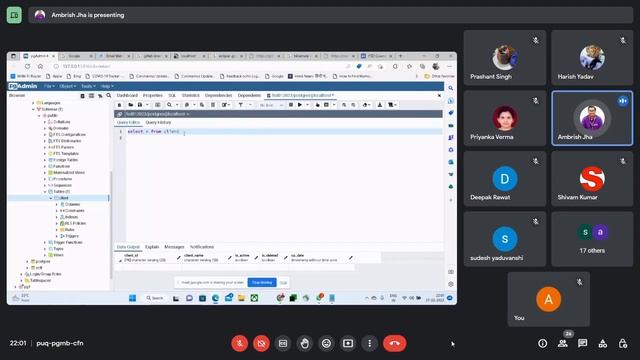This screenshot has width=640, height=360.
Task: Select Priyanka Verma's participant tile
Action: [505, 118]
